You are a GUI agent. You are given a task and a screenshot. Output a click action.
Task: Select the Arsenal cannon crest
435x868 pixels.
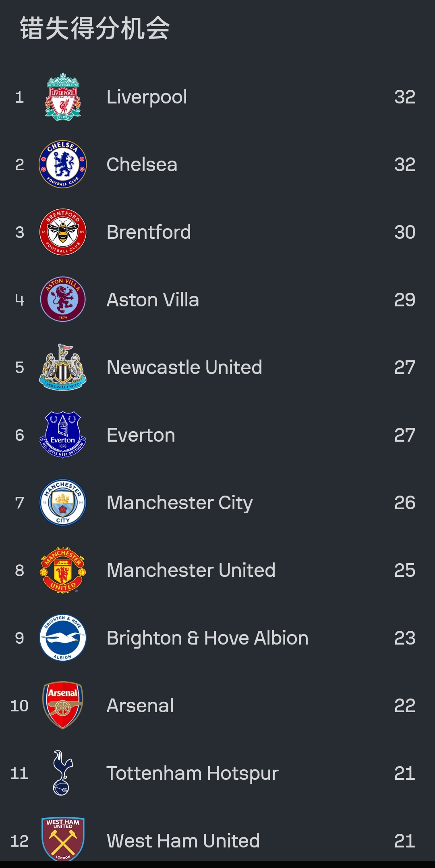click(63, 705)
